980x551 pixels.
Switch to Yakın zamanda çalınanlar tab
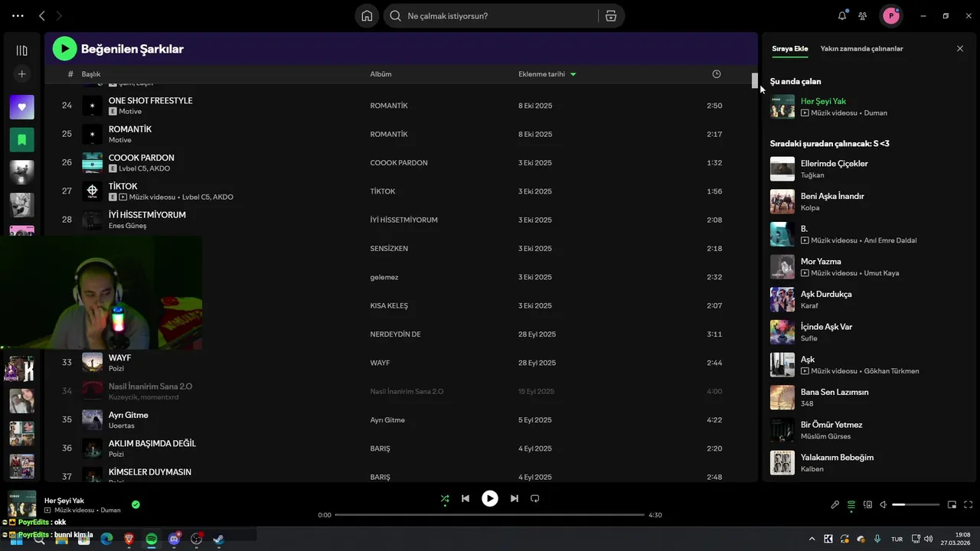coord(861,48)
